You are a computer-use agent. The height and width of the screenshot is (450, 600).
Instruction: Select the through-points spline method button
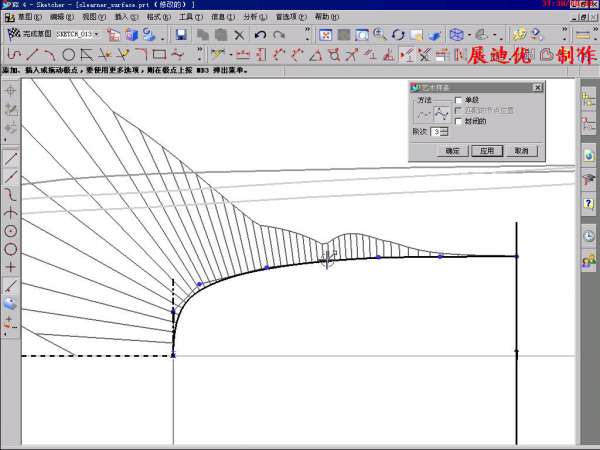pyautogui.click(x=421, y=114)
